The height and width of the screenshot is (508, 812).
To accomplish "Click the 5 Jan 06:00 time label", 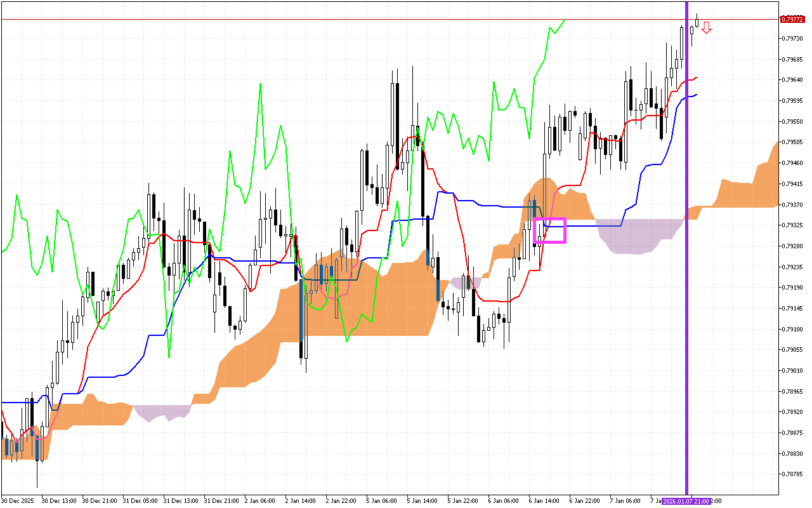I will coord(382,501).
